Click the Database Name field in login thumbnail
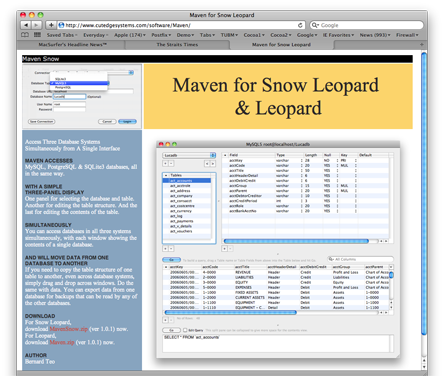444x376 pixels. 70,97
